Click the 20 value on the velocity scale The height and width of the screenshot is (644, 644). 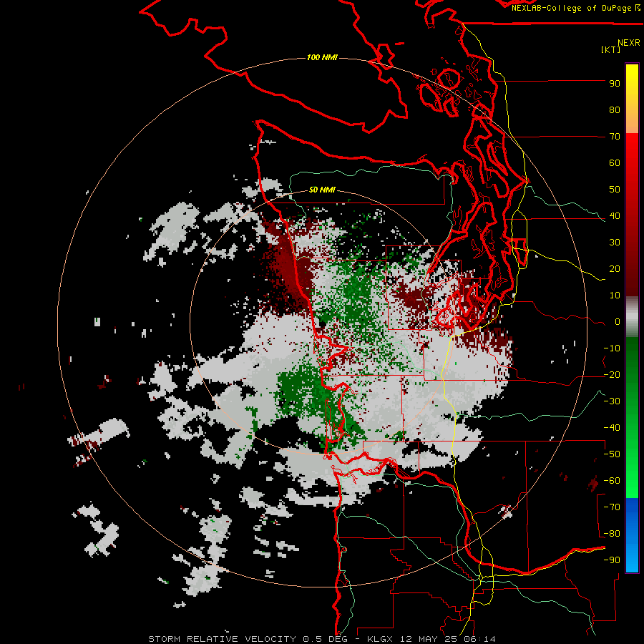615,269
